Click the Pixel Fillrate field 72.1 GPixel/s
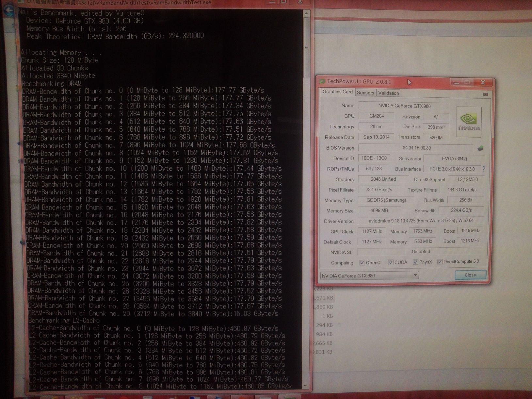 click(x=379, y=190)
